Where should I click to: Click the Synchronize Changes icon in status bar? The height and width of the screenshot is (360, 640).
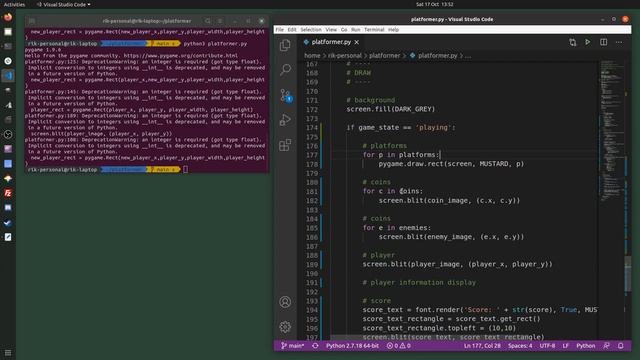pos(315,346)
